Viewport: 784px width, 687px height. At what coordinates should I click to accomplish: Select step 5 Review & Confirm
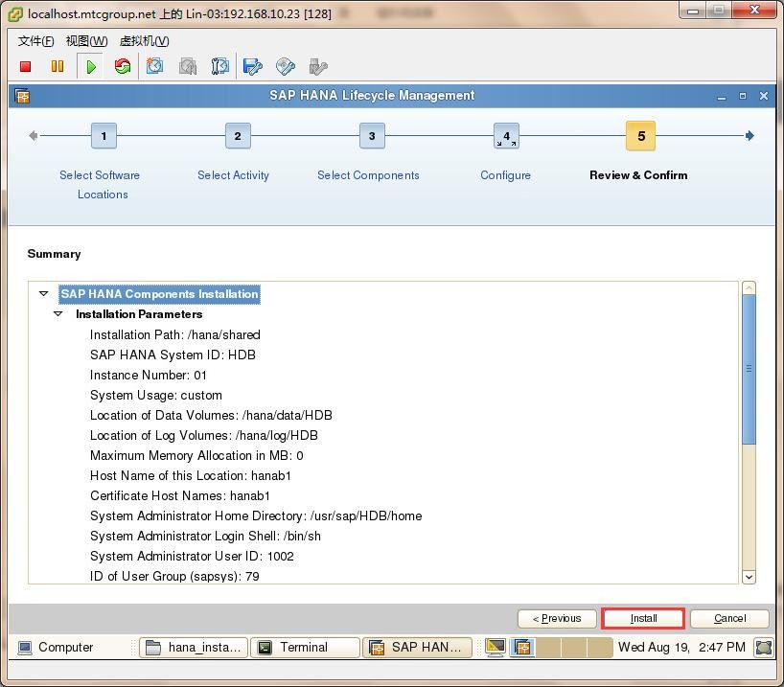tap(640, 135)
